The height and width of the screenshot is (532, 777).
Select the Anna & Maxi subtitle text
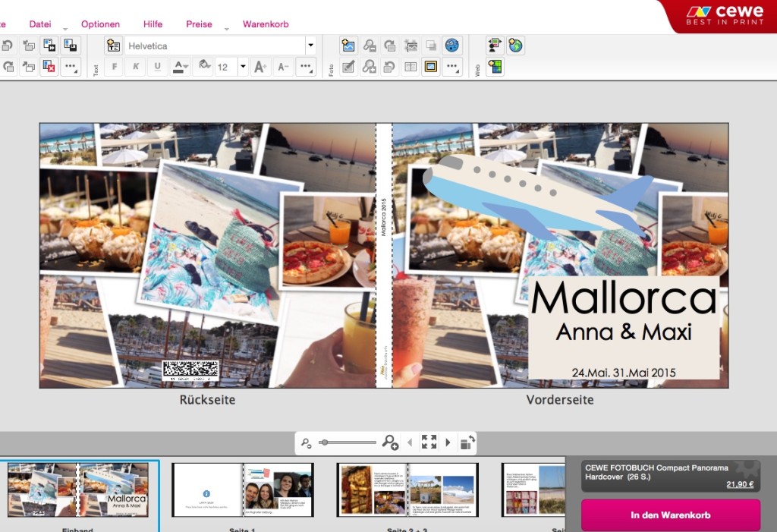tap(624, 332)
